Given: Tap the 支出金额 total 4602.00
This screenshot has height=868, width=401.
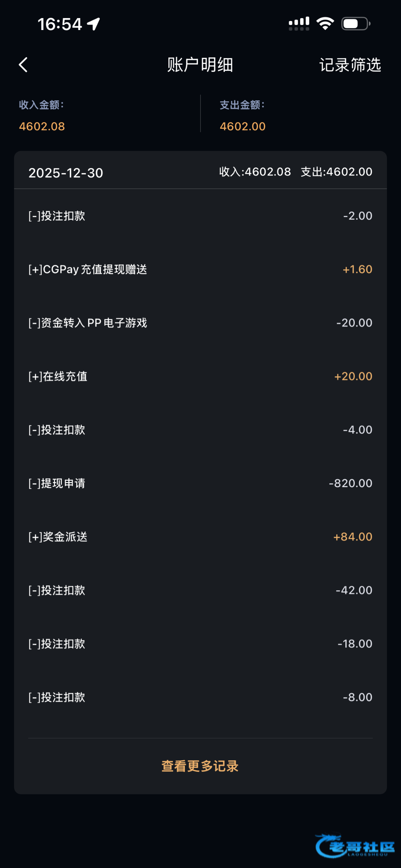Looking at the screenshot, I should click(x=242, y=126).
